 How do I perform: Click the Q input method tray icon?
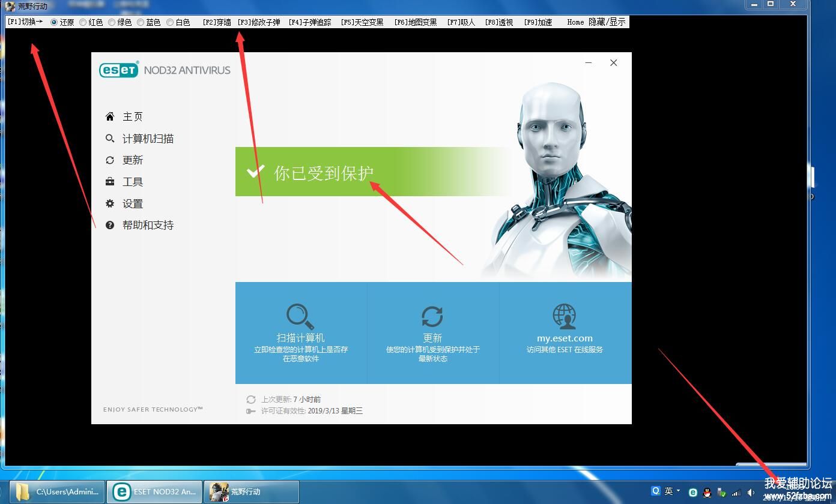pyautogui.click(x=656, y=491)
